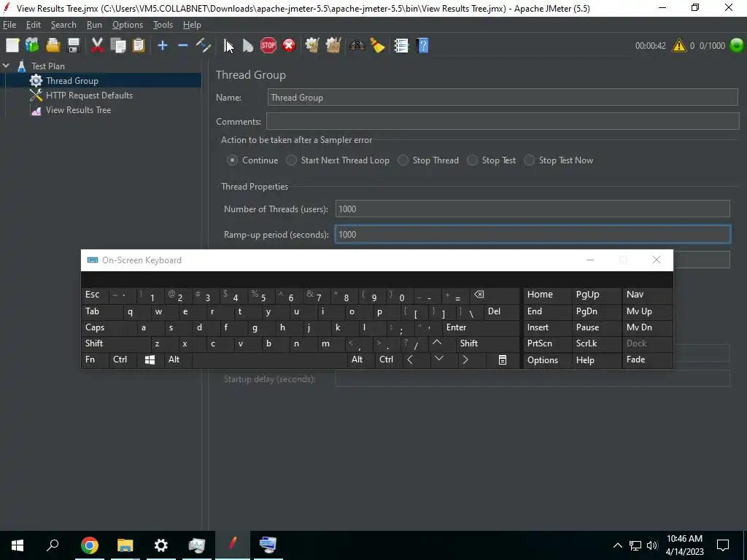Click the Windows Start button
The image size is (747, 560).
[x=18, y=545]
